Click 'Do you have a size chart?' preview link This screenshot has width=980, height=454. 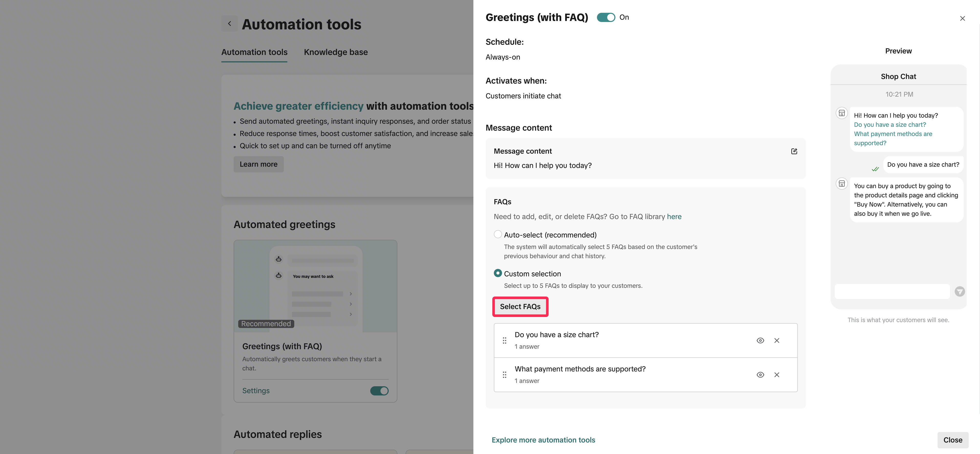tap(890, 124)
